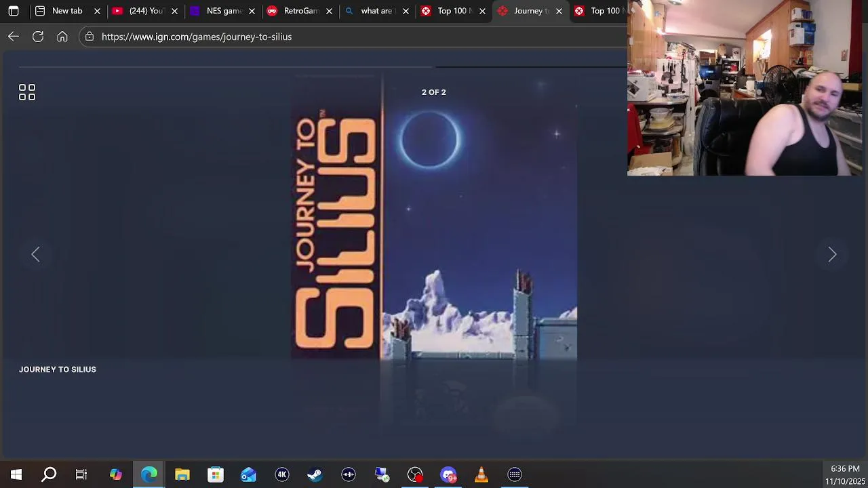Image resolution: width=868 pixels, height=488 pixels.
Task: Switch to the New tab tab
Action: tap(67, 11)
